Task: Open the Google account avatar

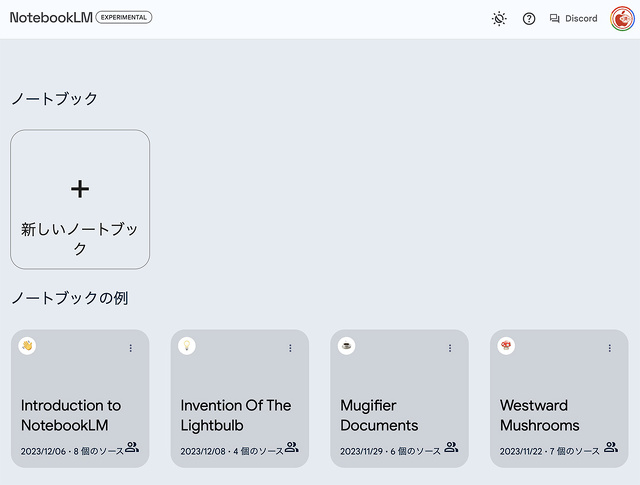Action: 622,18
